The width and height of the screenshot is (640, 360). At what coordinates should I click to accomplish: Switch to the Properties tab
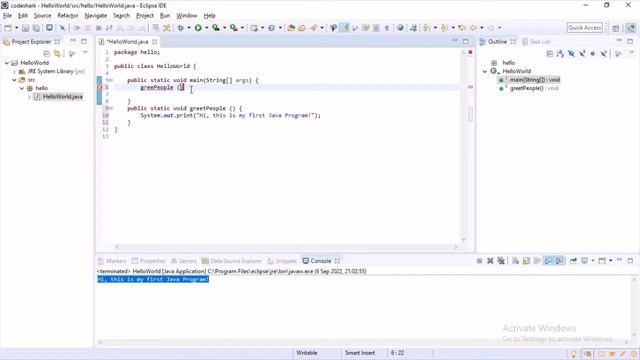[x=148, y=261]
